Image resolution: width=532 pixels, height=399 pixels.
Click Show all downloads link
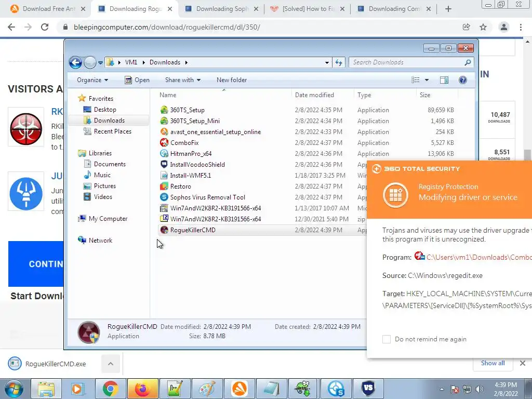coord(493,363)
